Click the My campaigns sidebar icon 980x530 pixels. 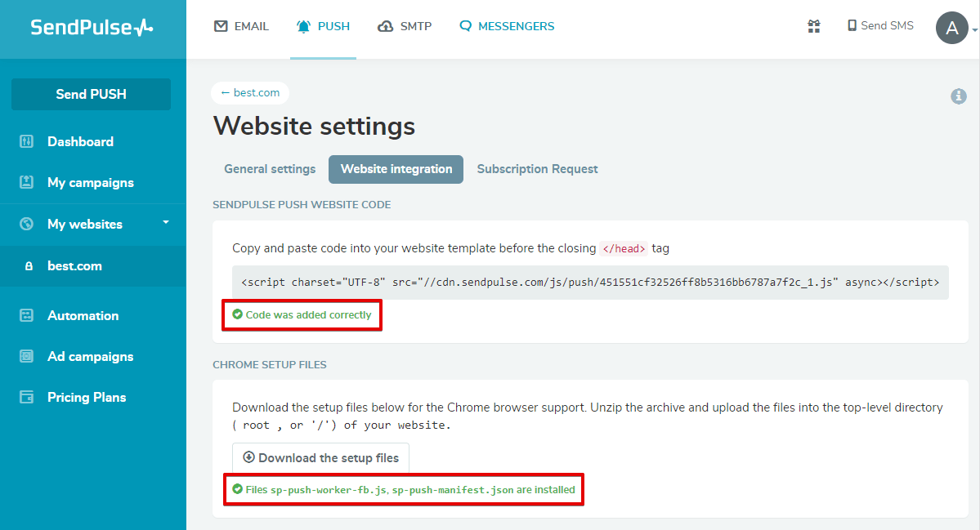click(27, 182)
